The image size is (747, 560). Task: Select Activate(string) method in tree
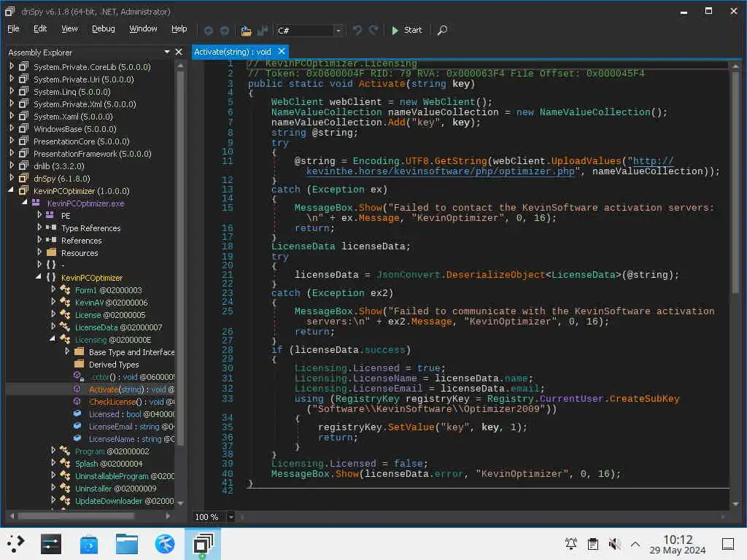click(x=131, y=389)
